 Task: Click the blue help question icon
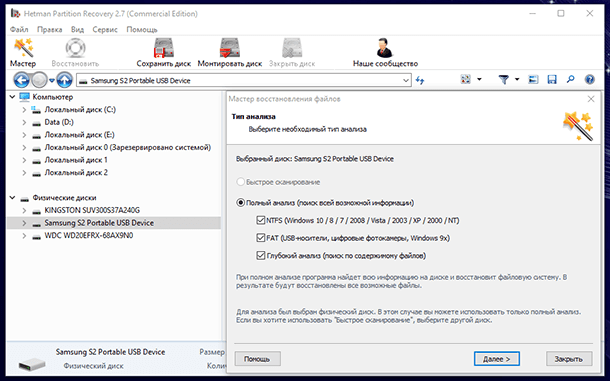pyautogui.click(x=590, y=79)
